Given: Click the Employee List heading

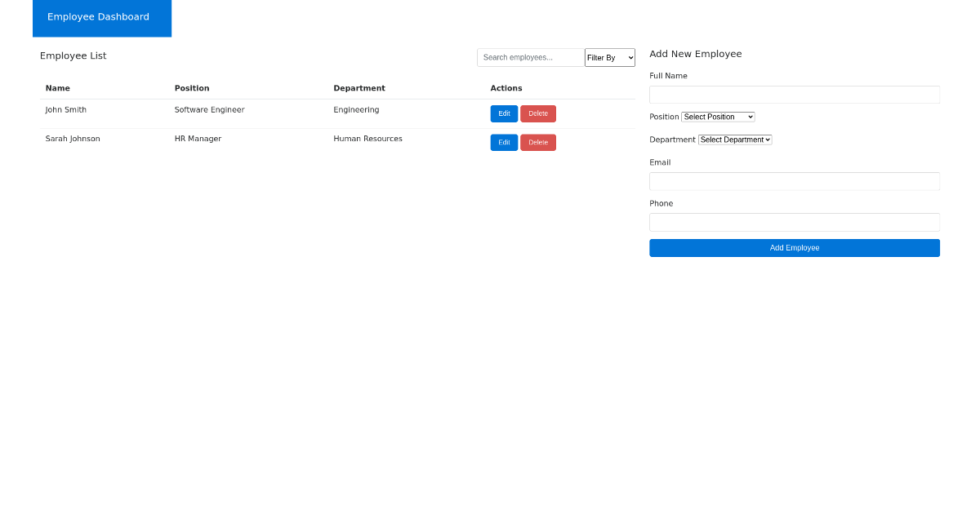Looking at the screenshot, I should [x=73, y=55].
